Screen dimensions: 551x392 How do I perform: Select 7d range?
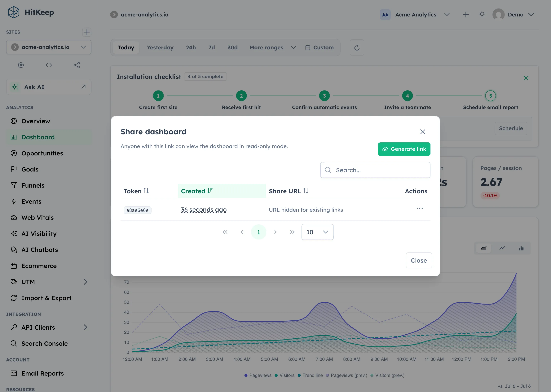coord(212,47)
